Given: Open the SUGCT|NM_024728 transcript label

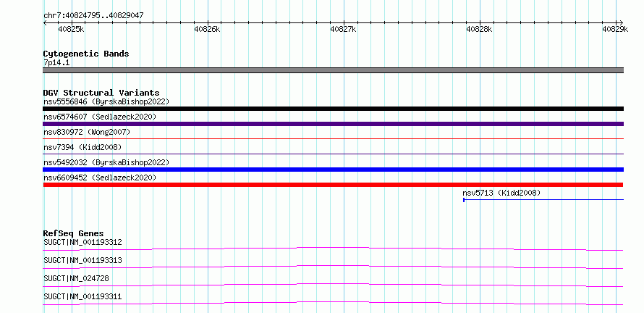Looking at the screenshot, I should pyautogui.click(x=77, y=278).
